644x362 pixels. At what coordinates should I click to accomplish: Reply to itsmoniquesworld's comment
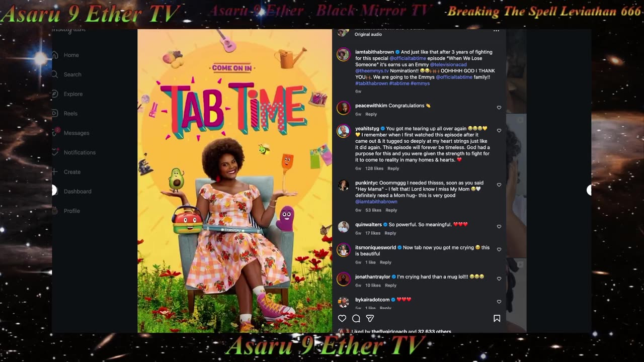coord(386,262)
